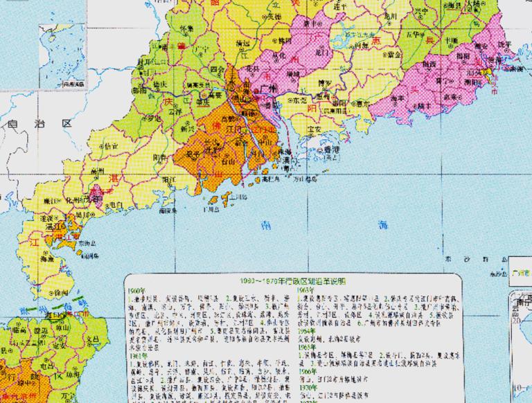Select the 龙川 county label

coord(390,16)
